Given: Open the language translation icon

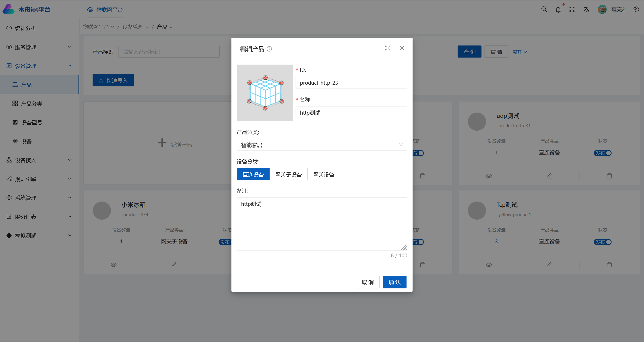Looking at the screenshot, I should pyautogui.click(x=586, y=9).
